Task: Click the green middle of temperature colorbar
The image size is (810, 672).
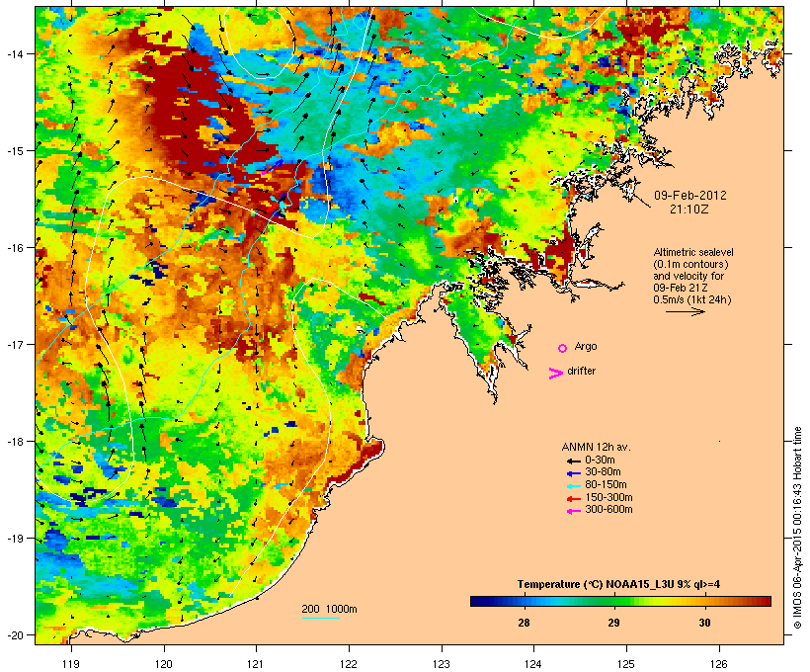Action: click(x=620, y=601)
